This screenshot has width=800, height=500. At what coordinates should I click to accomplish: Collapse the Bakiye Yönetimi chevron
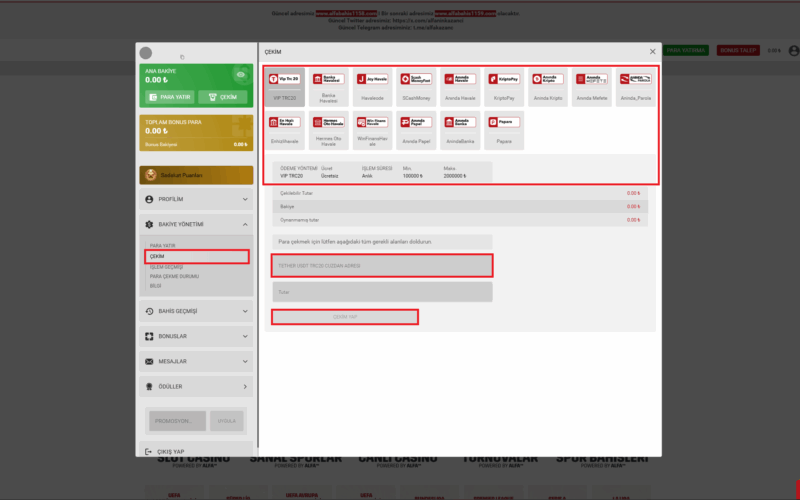(245, 224)
